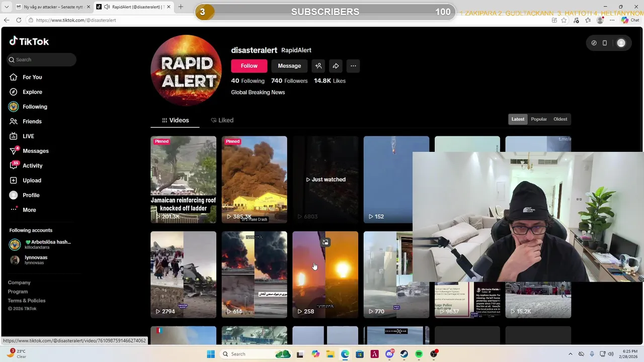Open the pinned Jamaican reinforcing roof video
644x362 pixels.
coord(183,179)
